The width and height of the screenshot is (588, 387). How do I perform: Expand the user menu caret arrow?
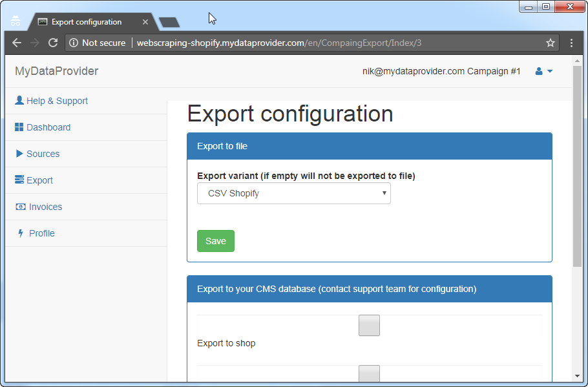click(550, 71)
